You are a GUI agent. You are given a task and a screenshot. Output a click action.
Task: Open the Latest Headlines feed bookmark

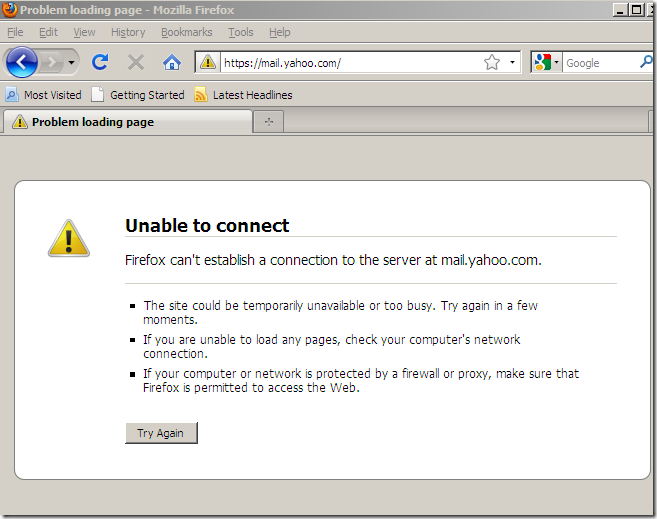[243, 95]
